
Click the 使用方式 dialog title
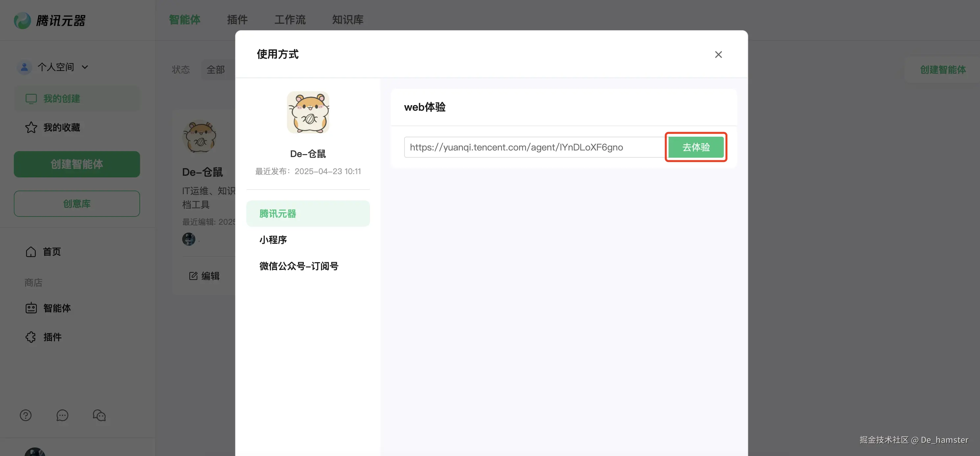(x=278, y=54)
